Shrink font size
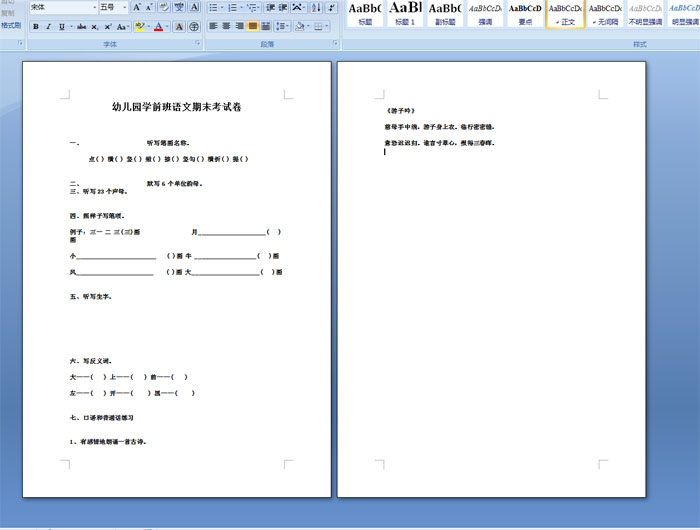 [149, 7]
